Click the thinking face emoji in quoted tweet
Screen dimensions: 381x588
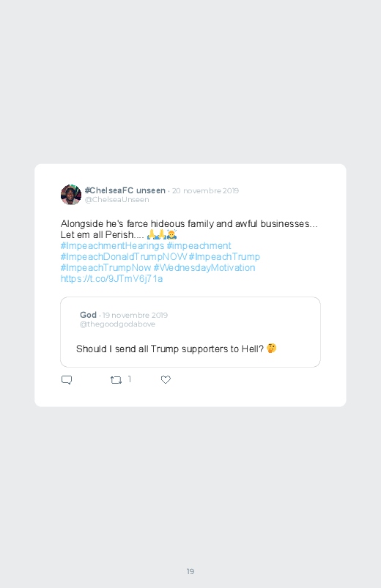271,349
